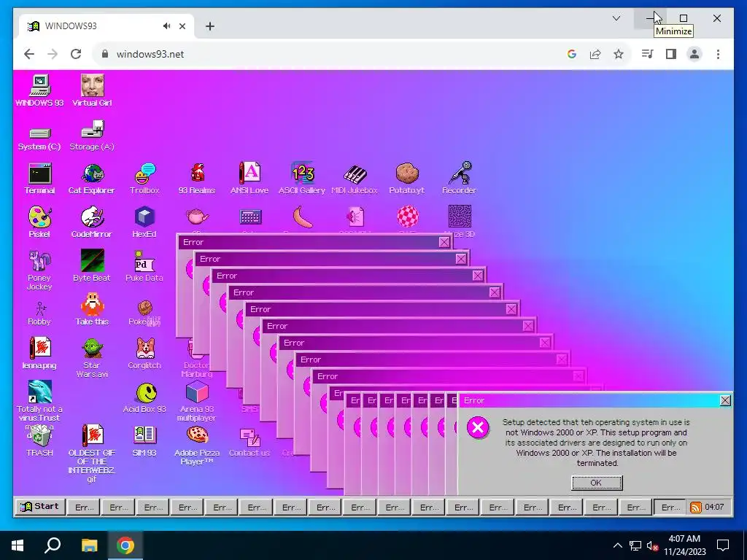Click the RSS feed tray icon
747x560 pixels.
coord(695,507)
